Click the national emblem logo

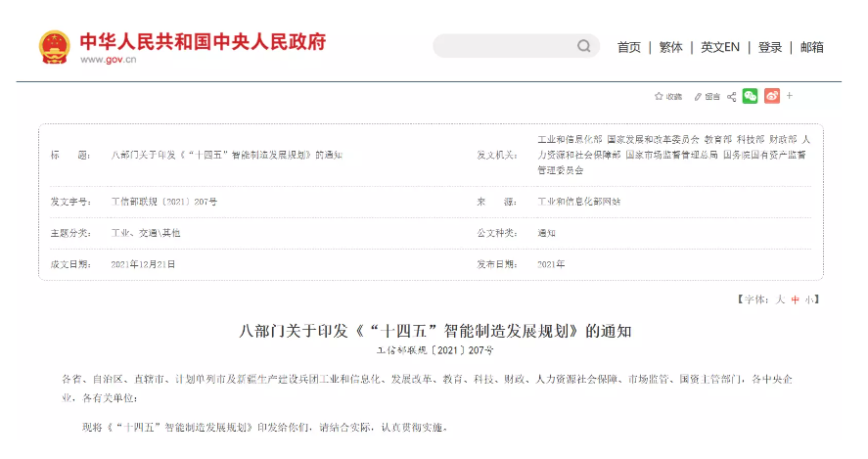[x=55, y=46]
